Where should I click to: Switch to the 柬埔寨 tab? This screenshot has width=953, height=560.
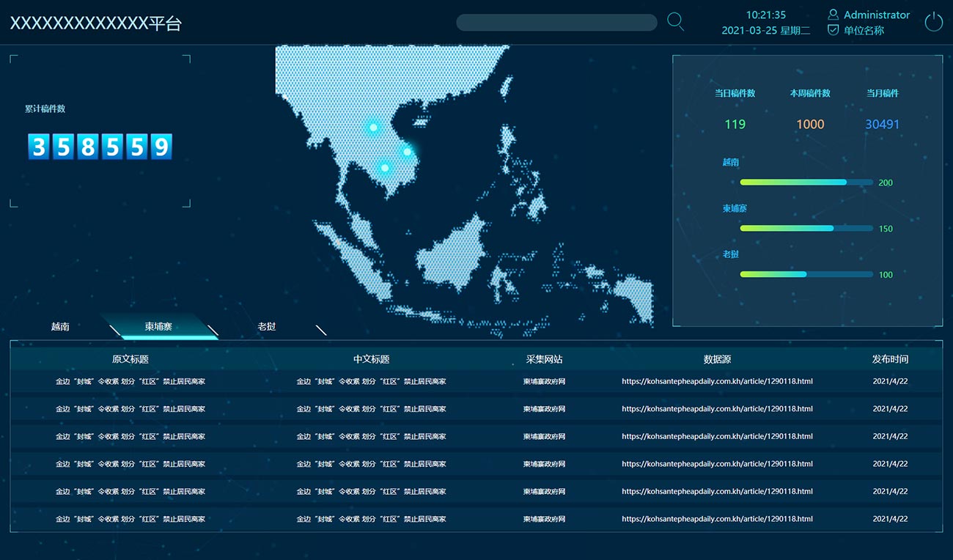tap(158, 327)
